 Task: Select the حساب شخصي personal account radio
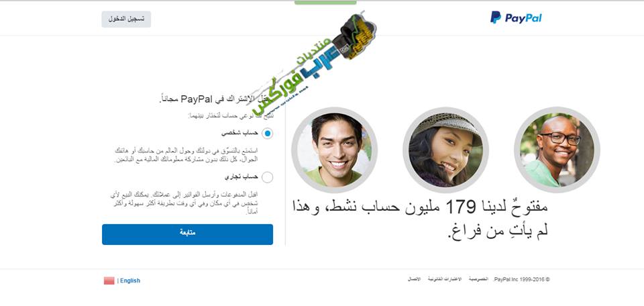point(267,133)
